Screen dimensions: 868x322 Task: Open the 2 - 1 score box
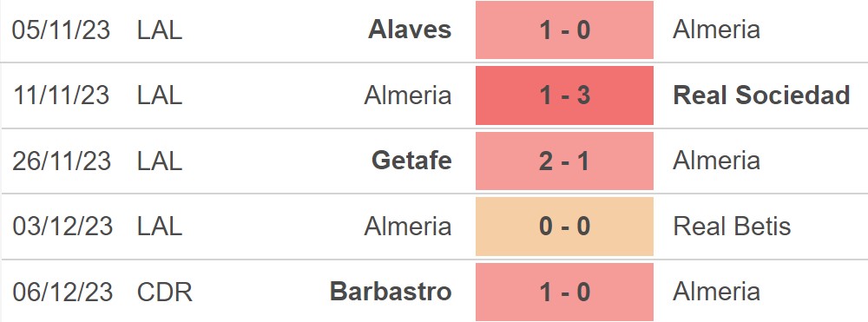(x=564, y=161)
